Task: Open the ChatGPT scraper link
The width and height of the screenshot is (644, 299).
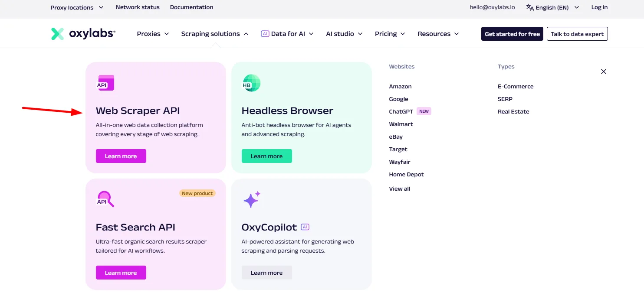Action: pos(401,111)
